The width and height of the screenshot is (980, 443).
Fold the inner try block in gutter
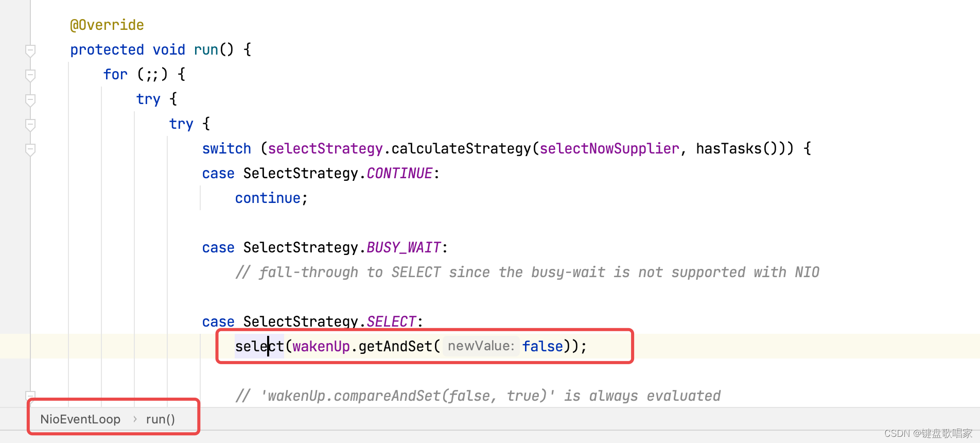(30, 125)
